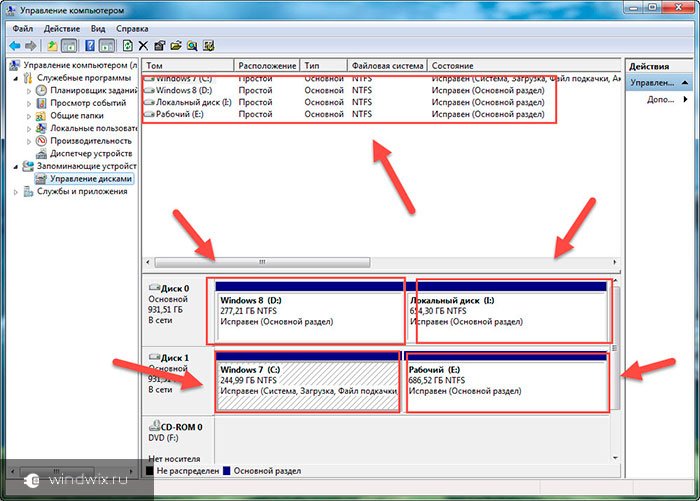The image size is (700, 501).
Task: Click the gray Forward arrow toolbar icon
Action: (x=31, y=46)
